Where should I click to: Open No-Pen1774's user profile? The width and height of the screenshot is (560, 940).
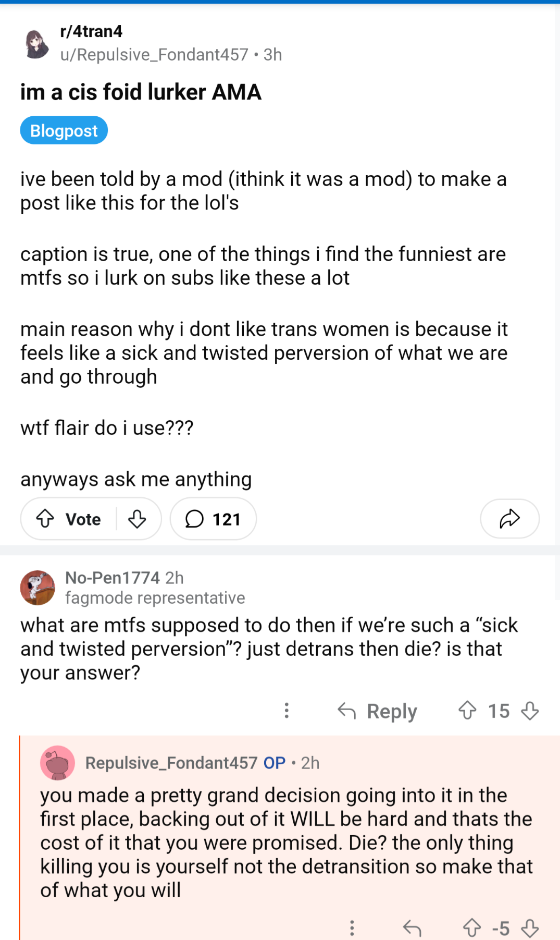pos(112,578)
